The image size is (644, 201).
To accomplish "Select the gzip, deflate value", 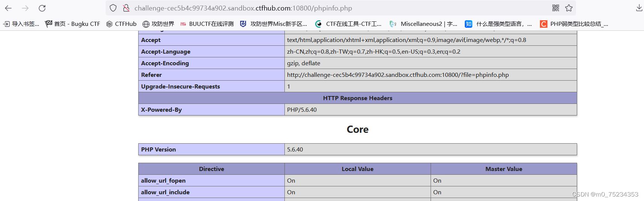I will [304, 63].
